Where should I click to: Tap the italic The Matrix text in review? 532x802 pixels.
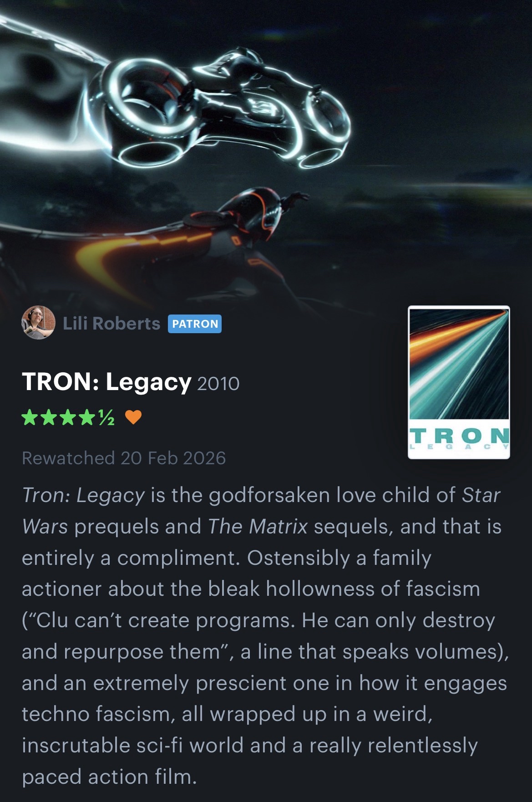pos(258,527)
